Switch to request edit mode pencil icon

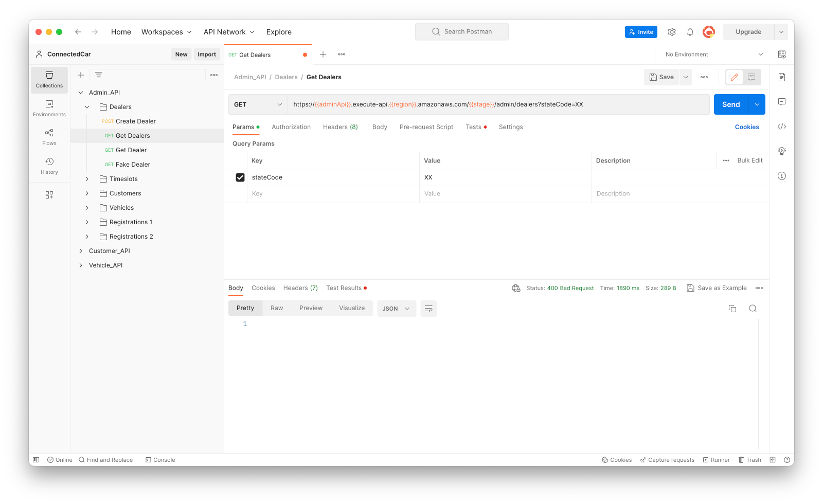click(x=735, y=77)
